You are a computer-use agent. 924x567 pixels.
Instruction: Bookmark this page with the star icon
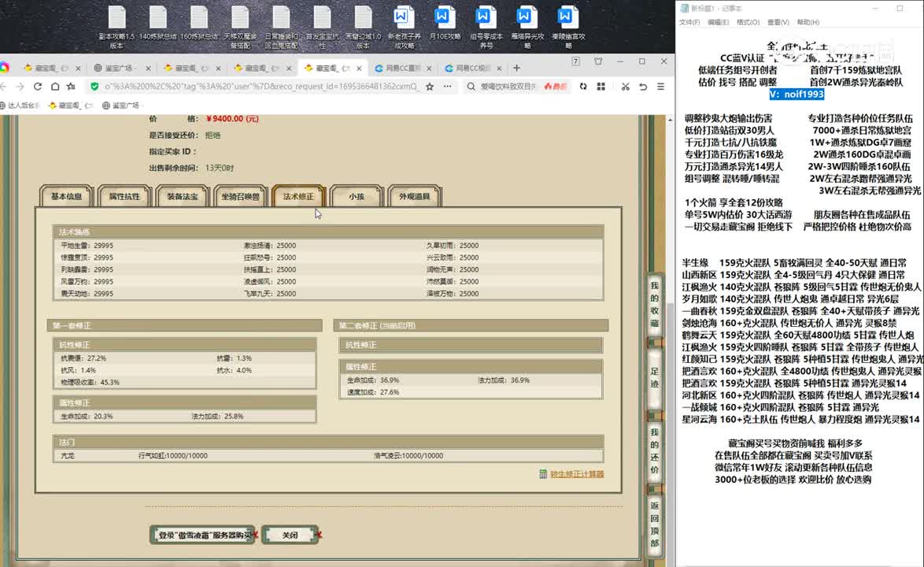431,87
